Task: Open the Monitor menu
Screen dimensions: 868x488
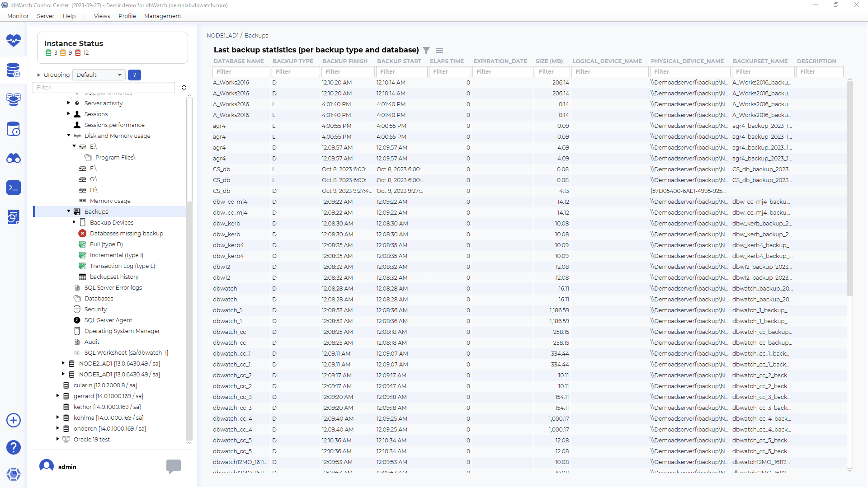Action: tap(18, 16)
